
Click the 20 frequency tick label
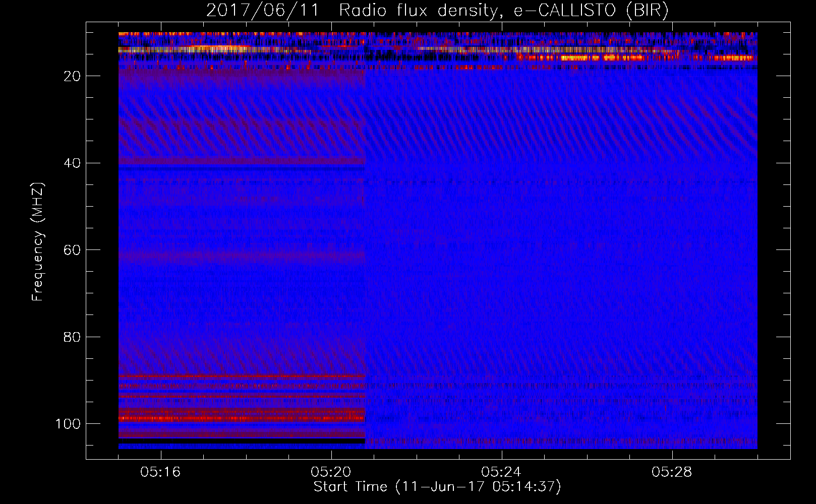(73, 76)
